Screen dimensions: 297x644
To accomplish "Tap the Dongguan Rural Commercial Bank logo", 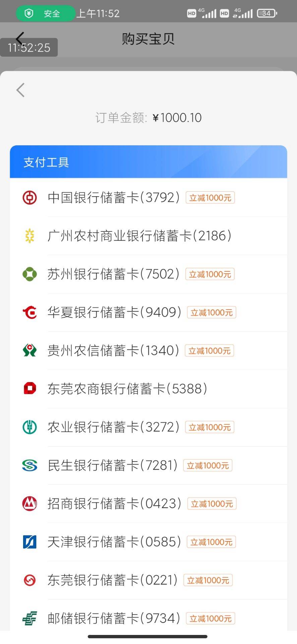I will (29, 389).
